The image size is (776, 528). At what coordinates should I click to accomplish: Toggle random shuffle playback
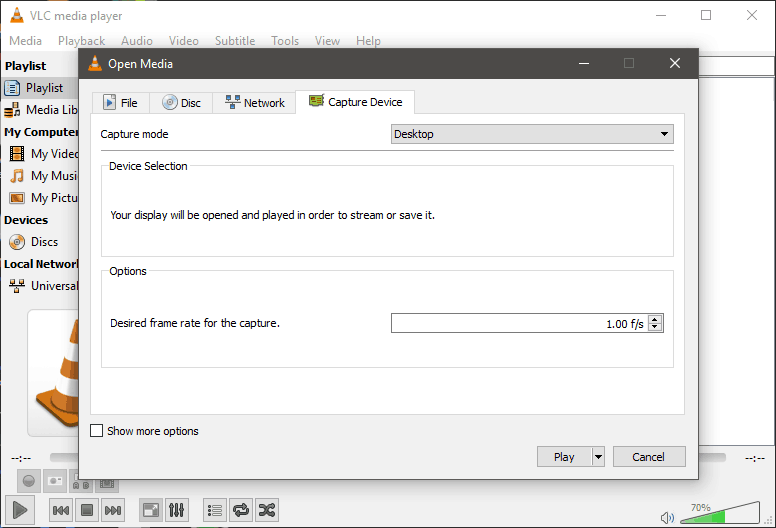coord(267,510)
